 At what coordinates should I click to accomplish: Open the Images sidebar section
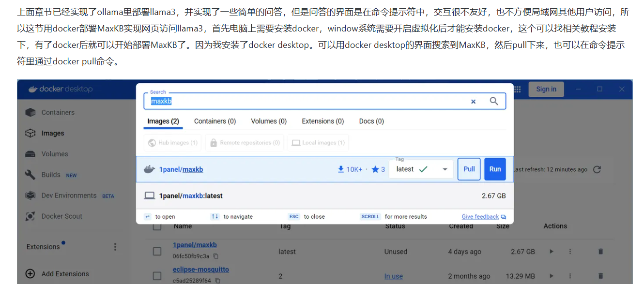coord(45,133)
